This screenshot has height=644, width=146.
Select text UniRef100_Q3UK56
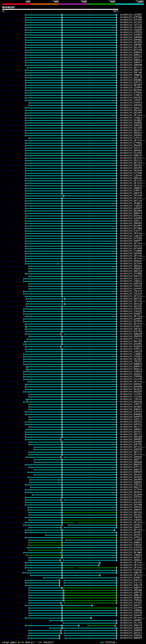click(x=131, y=218)
